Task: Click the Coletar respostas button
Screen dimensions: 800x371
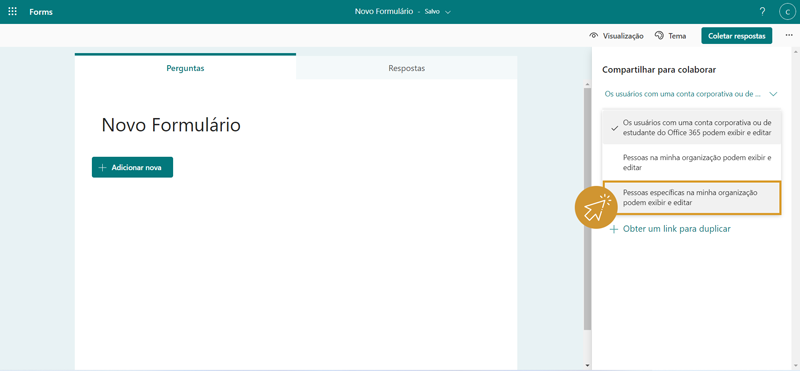Action: tap(737, 36)
